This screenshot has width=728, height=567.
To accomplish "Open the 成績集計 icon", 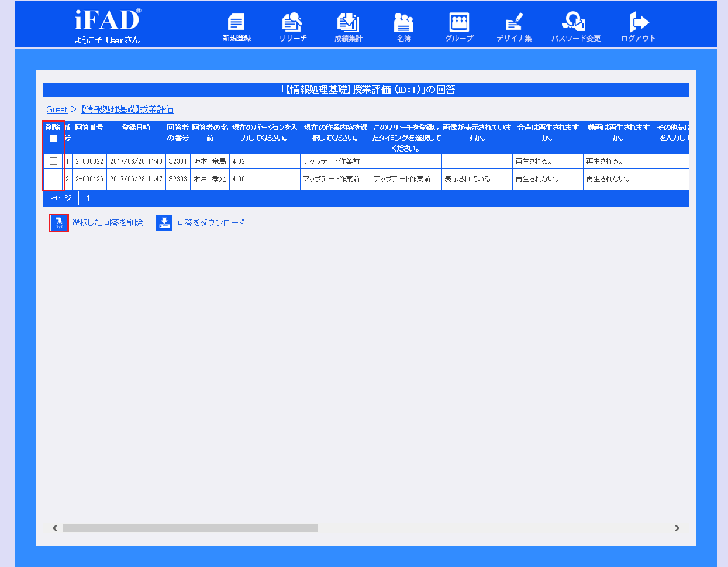I will point(348,22).
